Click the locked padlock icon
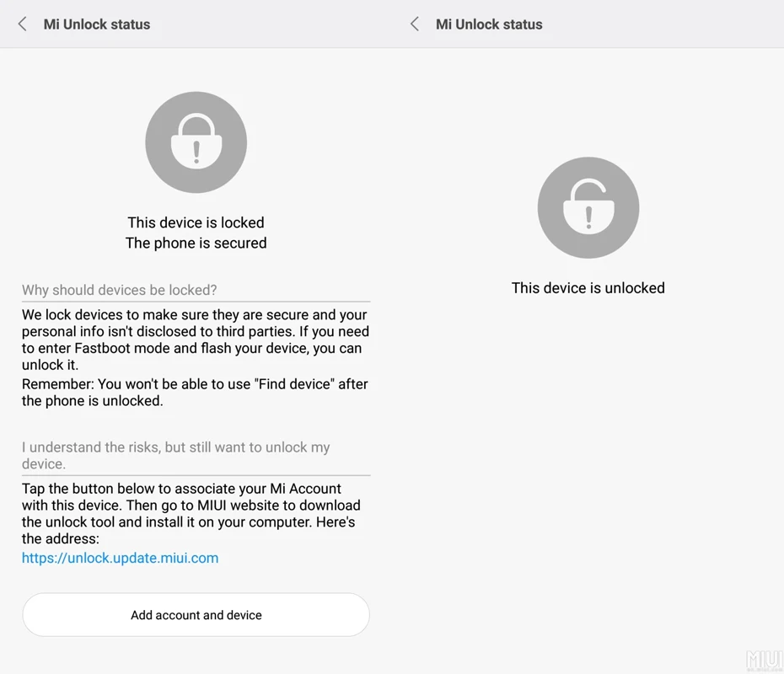 click(196, 142)
